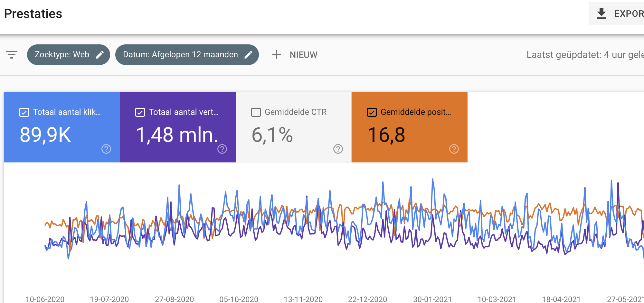Viewport: 644px width, 303px height.
Task: Click the Laatst geüpdatet status text
Action: pos(585,55)
